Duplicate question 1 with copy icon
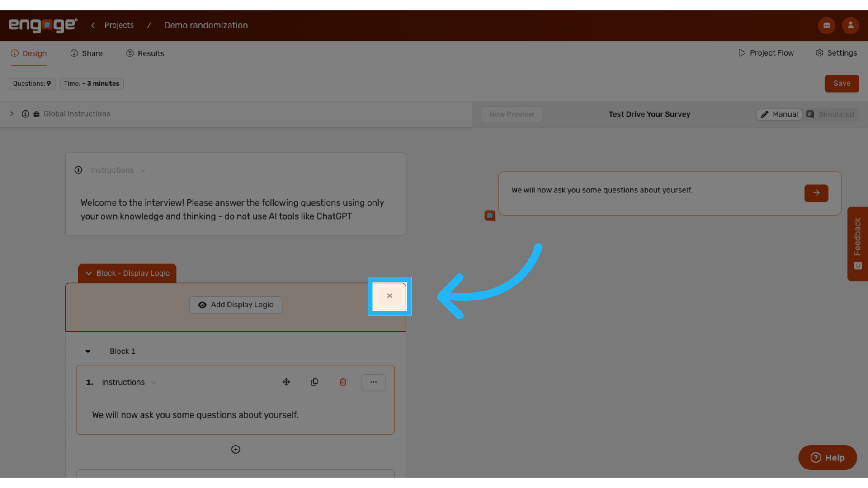The image size is (868, 488). [315, 382]
